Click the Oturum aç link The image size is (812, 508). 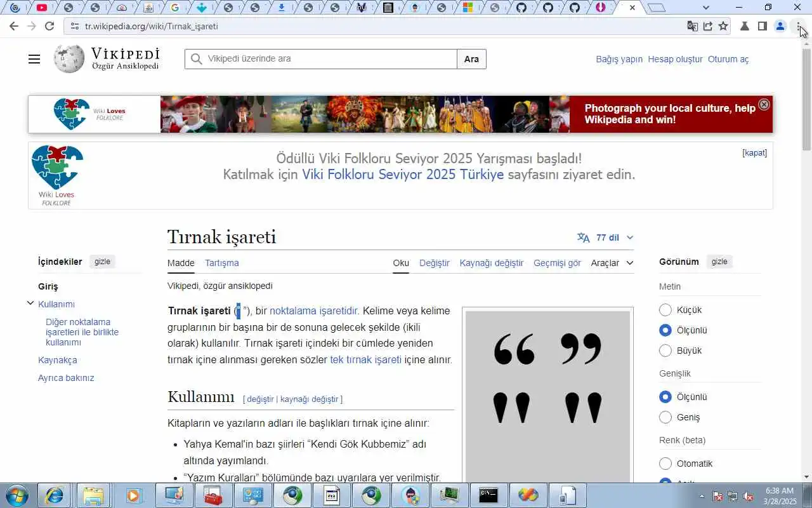[728, 59]
